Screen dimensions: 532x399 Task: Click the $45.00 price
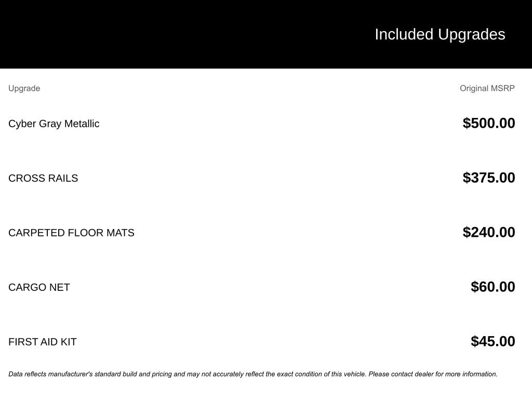pos(493,341)
